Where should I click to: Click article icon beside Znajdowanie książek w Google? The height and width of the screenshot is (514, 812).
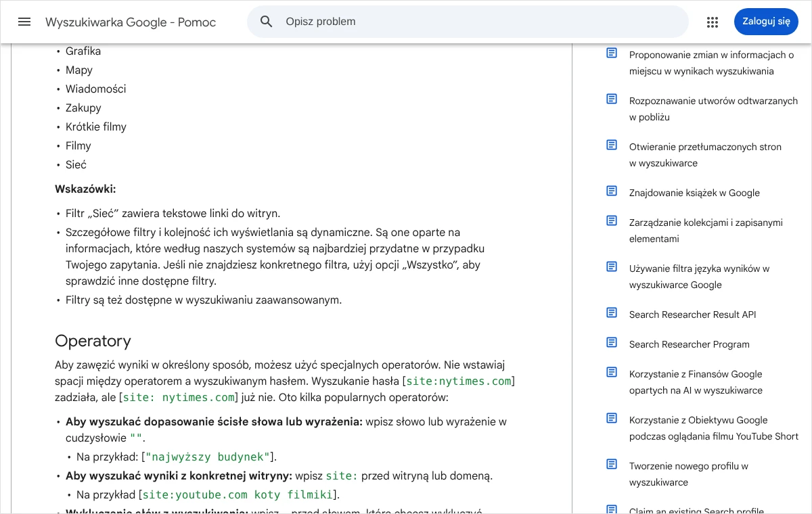click(612, 191)
